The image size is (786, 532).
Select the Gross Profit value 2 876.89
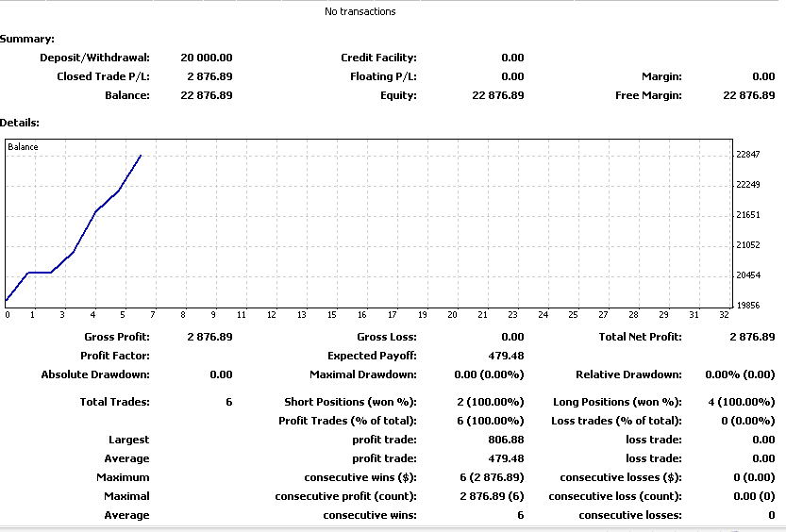210,337
